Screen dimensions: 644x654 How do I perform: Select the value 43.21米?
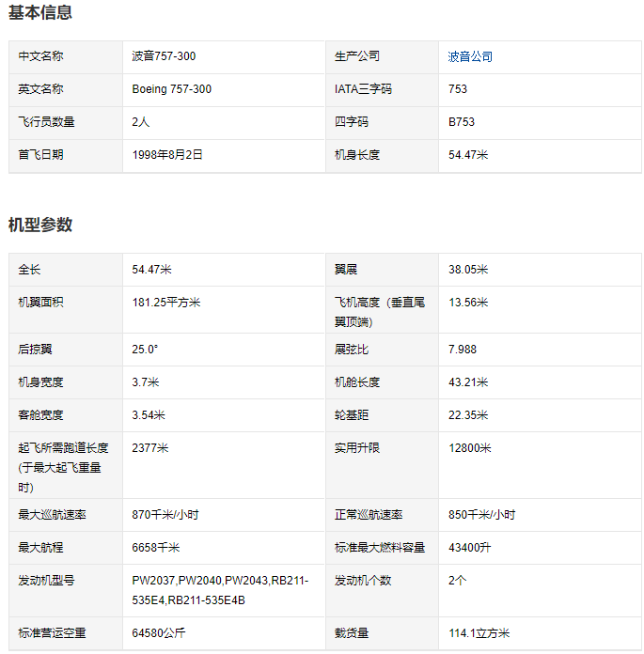pyautogui.click(x=468, y=382)
